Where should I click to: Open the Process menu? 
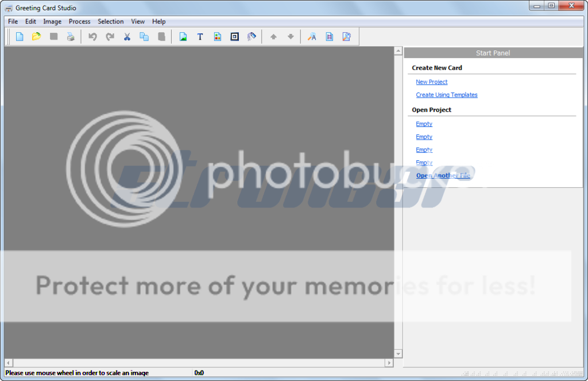(x=79, y=21)
